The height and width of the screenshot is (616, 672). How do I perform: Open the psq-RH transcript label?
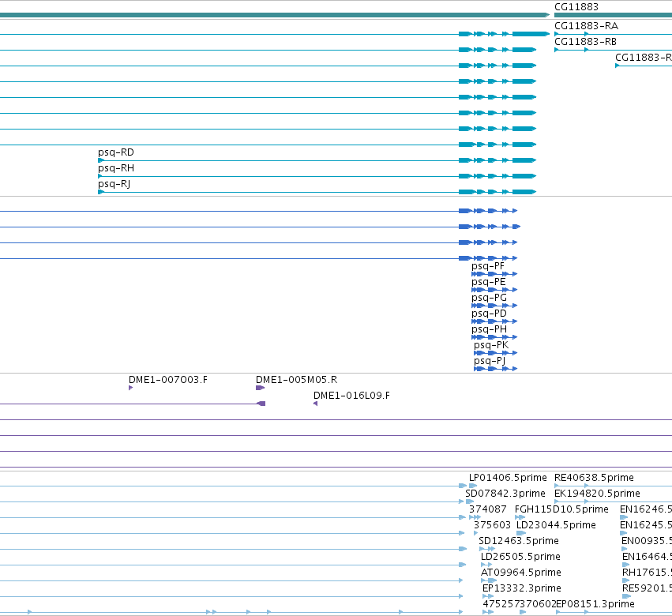coord(116,168)
